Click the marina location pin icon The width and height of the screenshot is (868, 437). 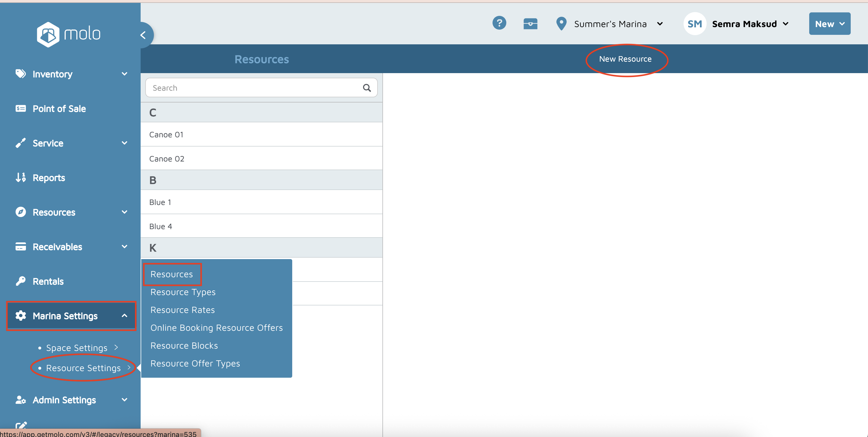point(561,24)
